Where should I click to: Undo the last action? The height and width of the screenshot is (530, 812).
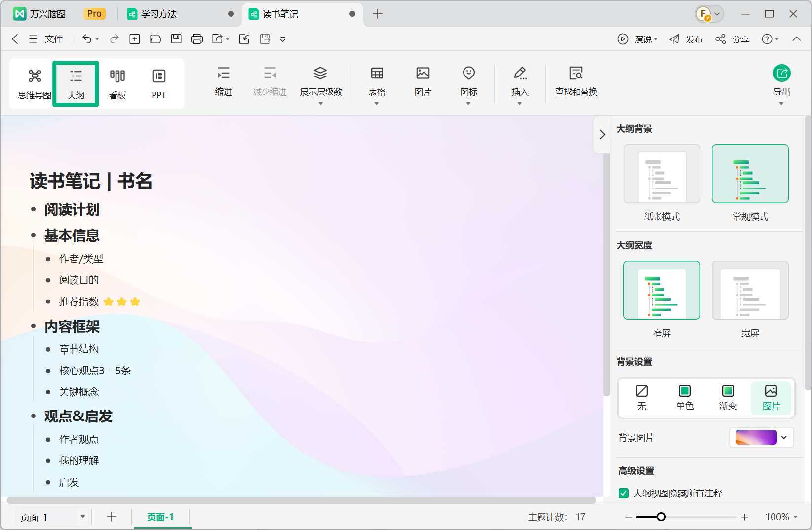click(x=87, y=39)
